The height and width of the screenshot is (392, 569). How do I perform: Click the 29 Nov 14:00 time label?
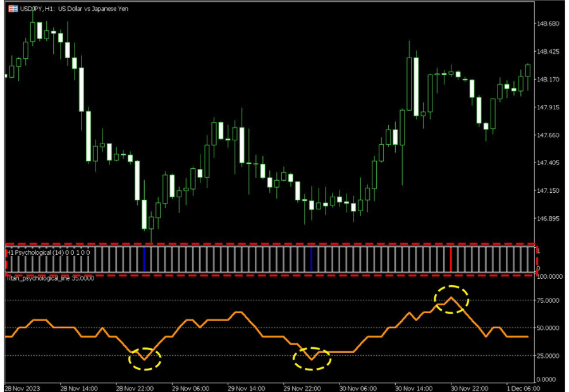pos(245,388)
